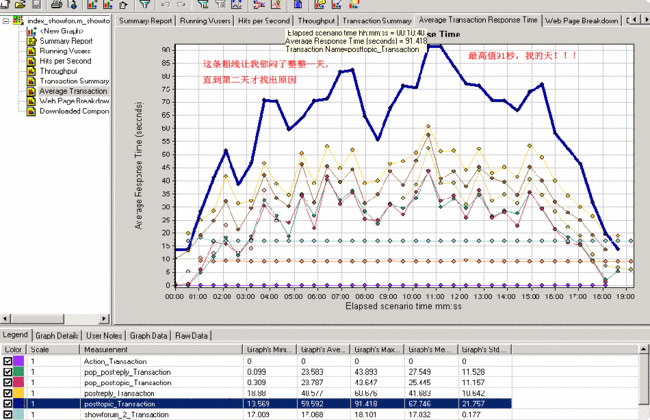Click the Graph's Min column header
650x420 pixels.
[x=270, y=350]
